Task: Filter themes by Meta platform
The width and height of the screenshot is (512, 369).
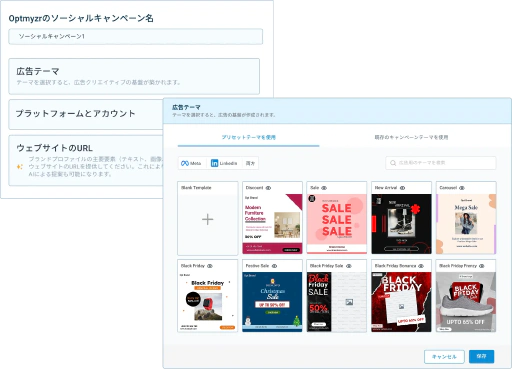Action: 191,163
